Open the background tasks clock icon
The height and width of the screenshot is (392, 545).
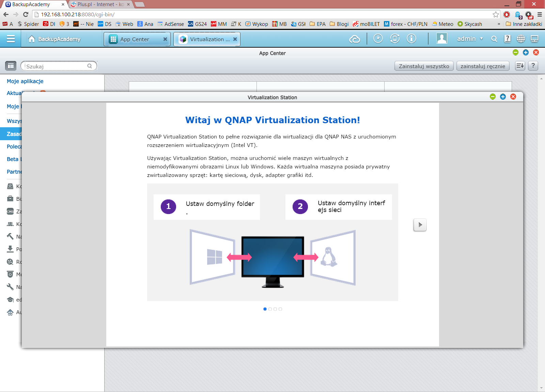click(378, 39)
